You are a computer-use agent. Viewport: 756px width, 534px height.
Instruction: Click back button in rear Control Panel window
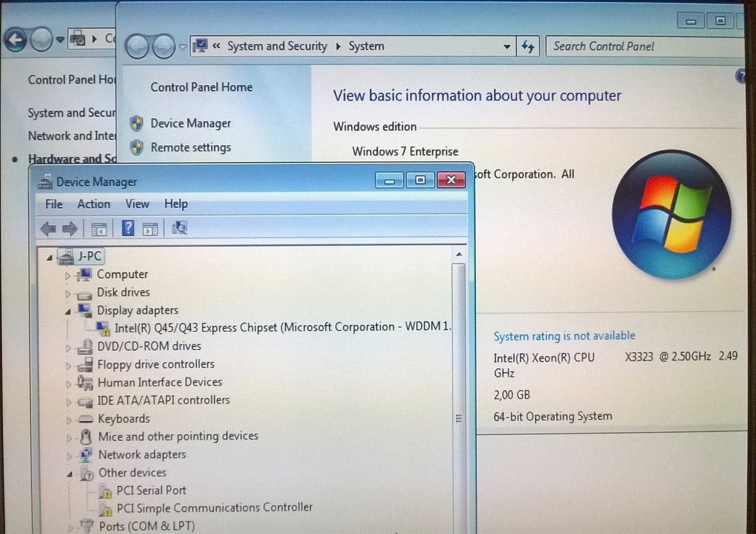pos(15,40)
